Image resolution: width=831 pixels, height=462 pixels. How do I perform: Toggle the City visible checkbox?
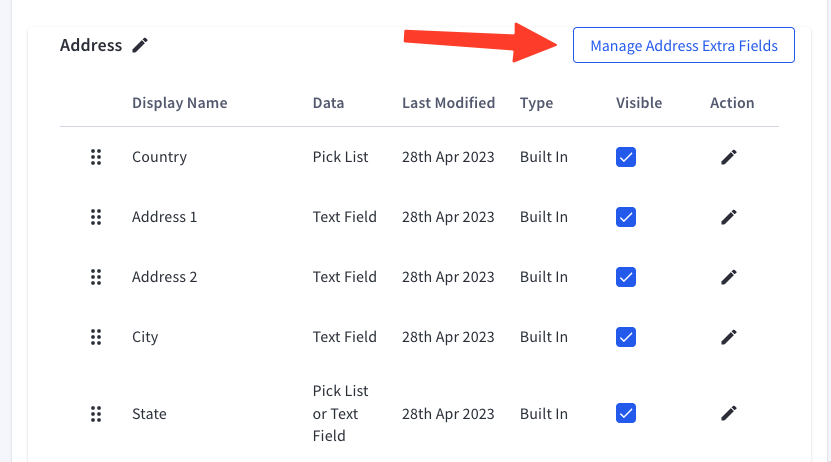click(626, 337)
